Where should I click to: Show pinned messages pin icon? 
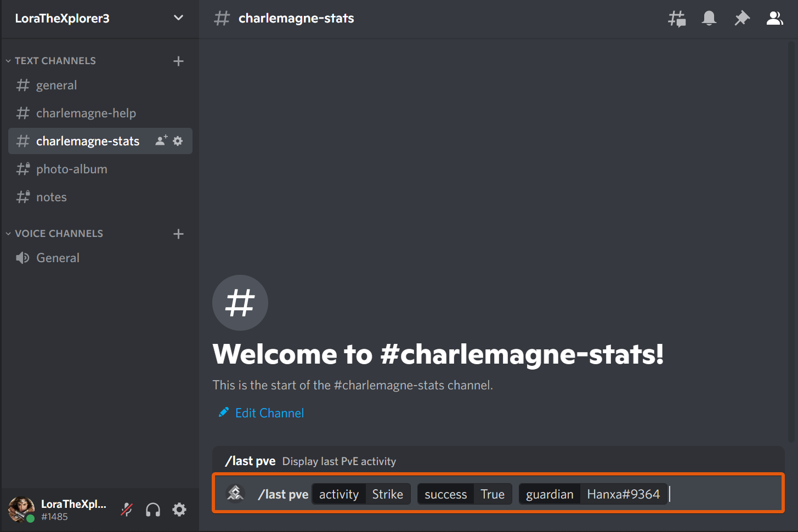coord(742,18)
